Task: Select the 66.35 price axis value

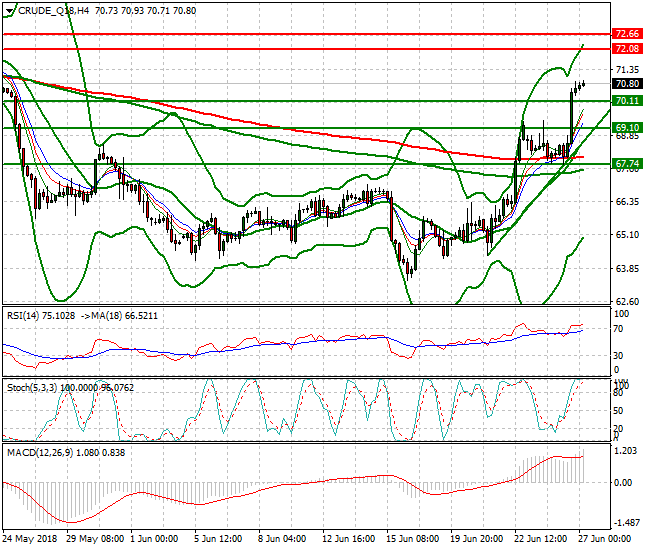Action: tap(627, 201)
